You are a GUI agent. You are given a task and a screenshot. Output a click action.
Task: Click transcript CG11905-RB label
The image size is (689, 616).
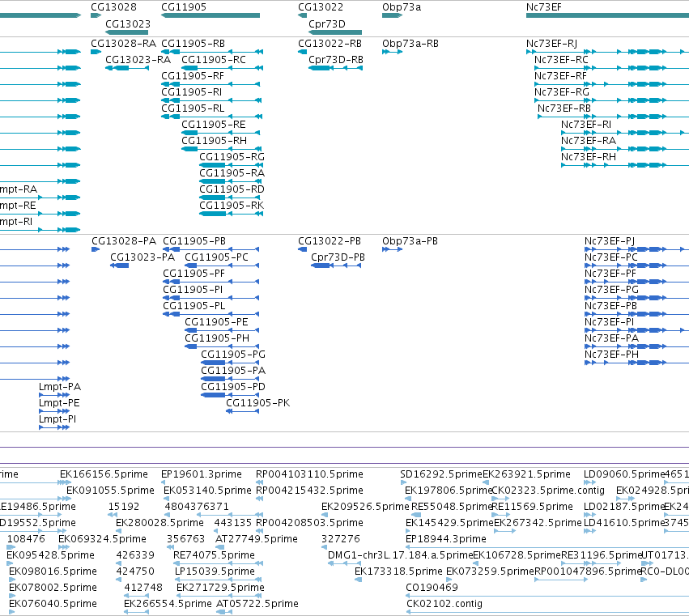(193, 44)
